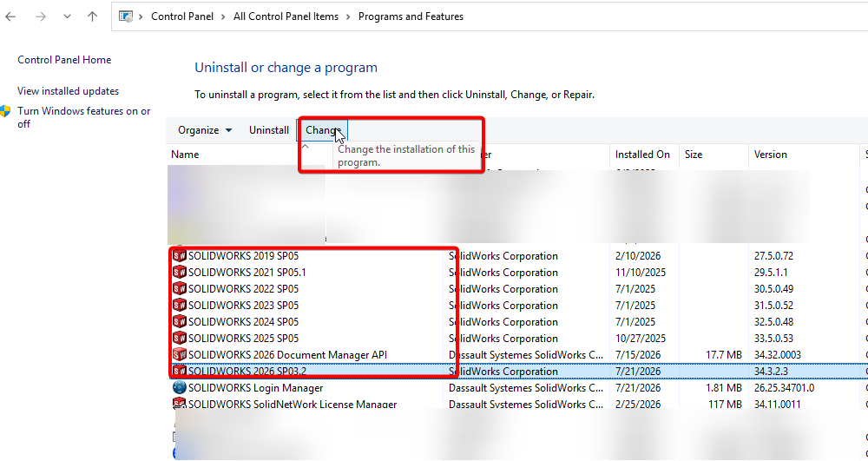Click the shield icon beside Windows features

(x=5, y=110)
